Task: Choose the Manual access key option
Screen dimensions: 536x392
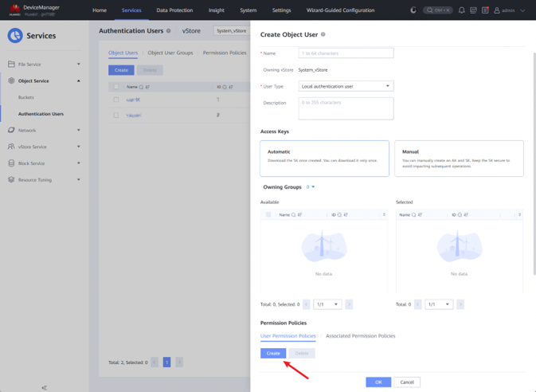Action: [x=459, y=158]
